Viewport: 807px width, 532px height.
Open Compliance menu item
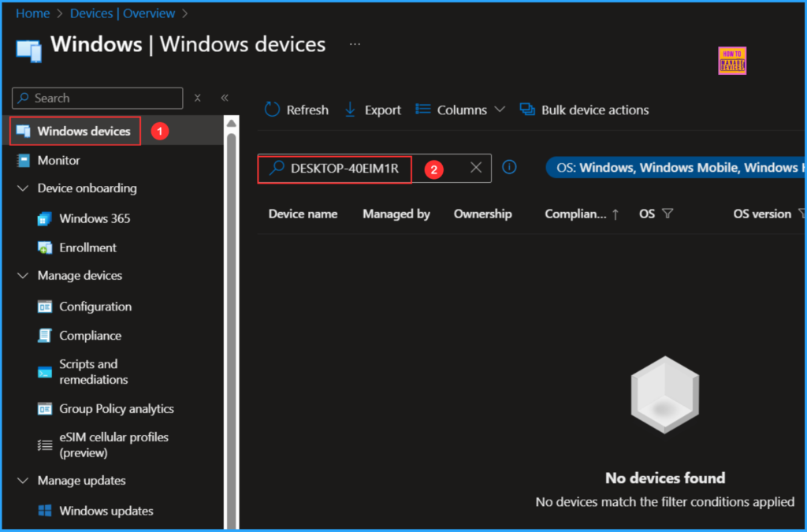90,336
